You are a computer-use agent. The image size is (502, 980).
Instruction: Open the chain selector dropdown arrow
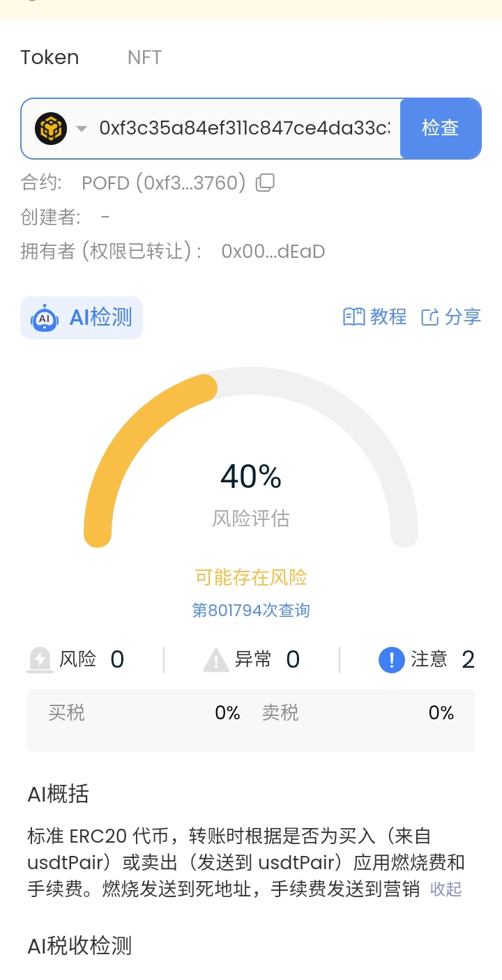[x=82, y=128]
